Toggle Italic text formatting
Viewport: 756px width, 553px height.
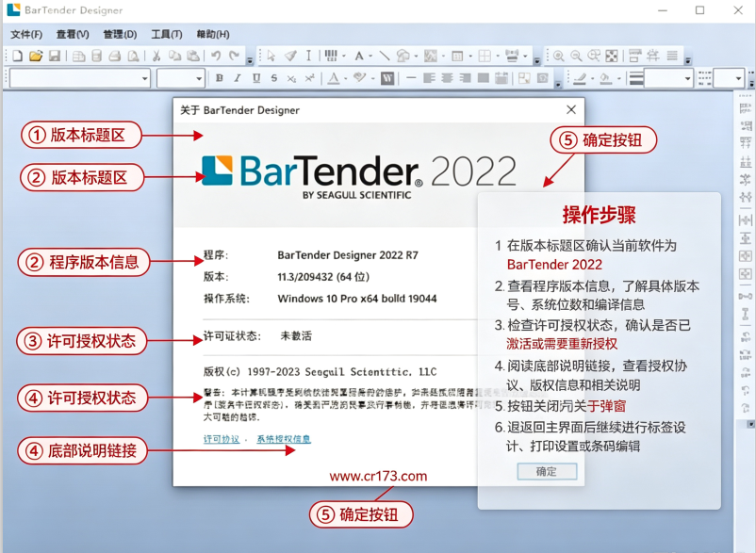tap(238, 78)
